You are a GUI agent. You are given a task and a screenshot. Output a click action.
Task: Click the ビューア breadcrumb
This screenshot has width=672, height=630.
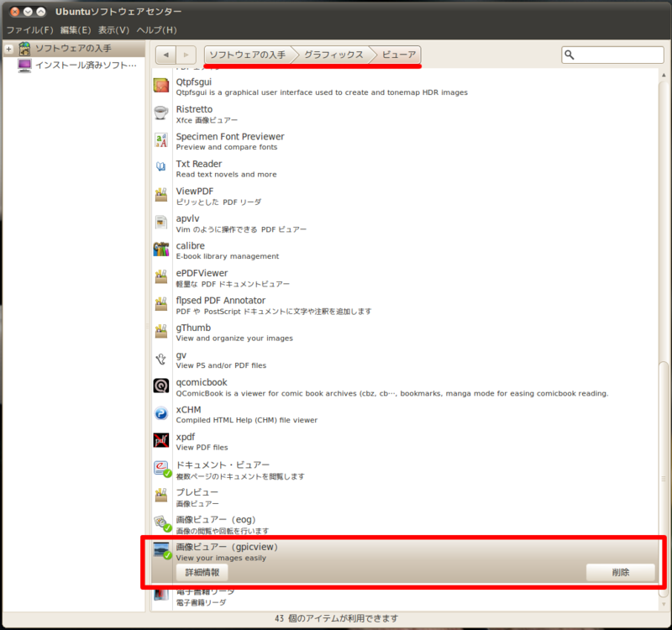[x=398, y=55]
